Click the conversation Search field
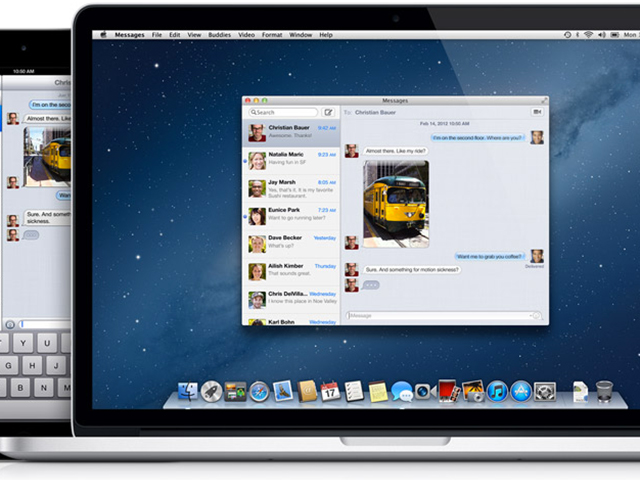This screenshot has height=480, width=640. [x=283, y=112]
